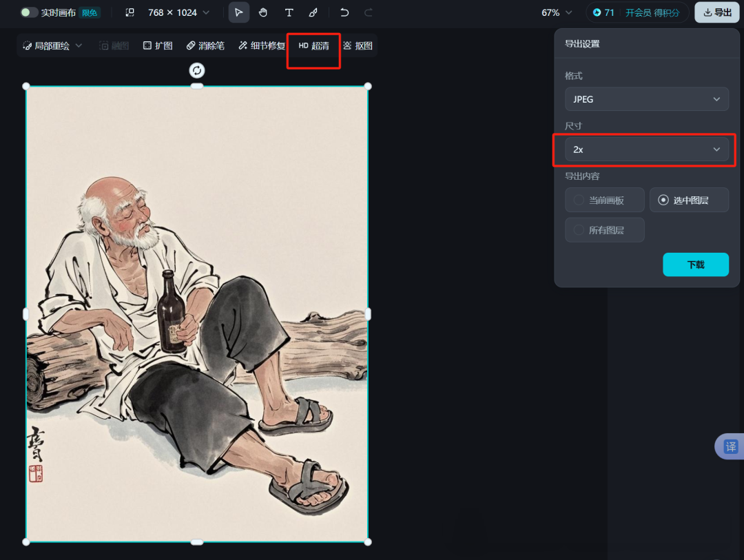Select the 抠图 cutout tool

pyautogui.click(x=358, y=45)
